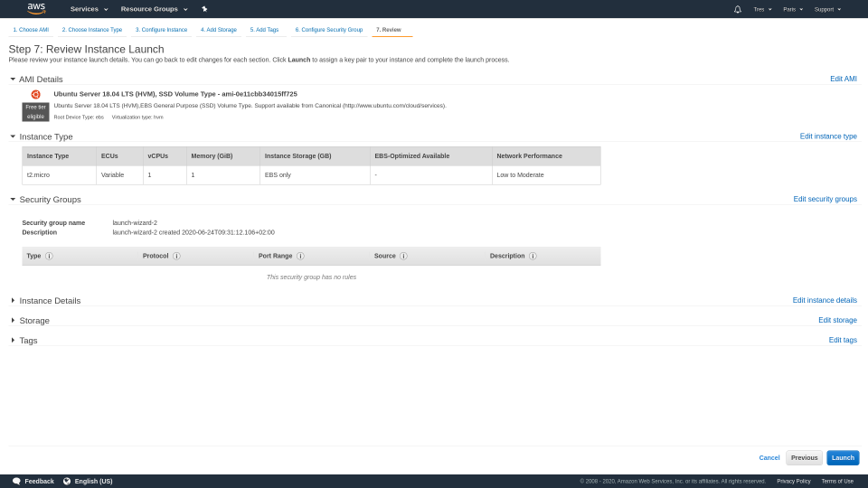Go to step 4 Add Storage
Viewport: 868px width, 488px height.
click(219, 30)
